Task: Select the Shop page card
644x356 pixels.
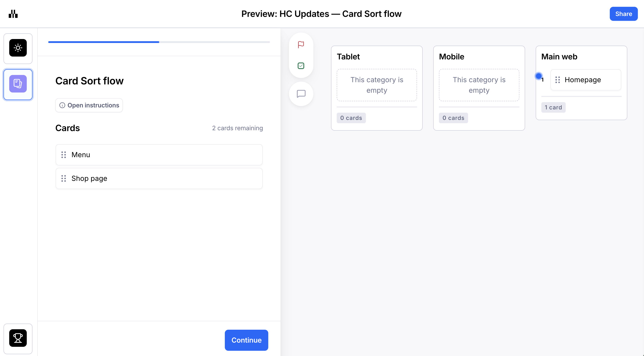Action: point(159,178)
